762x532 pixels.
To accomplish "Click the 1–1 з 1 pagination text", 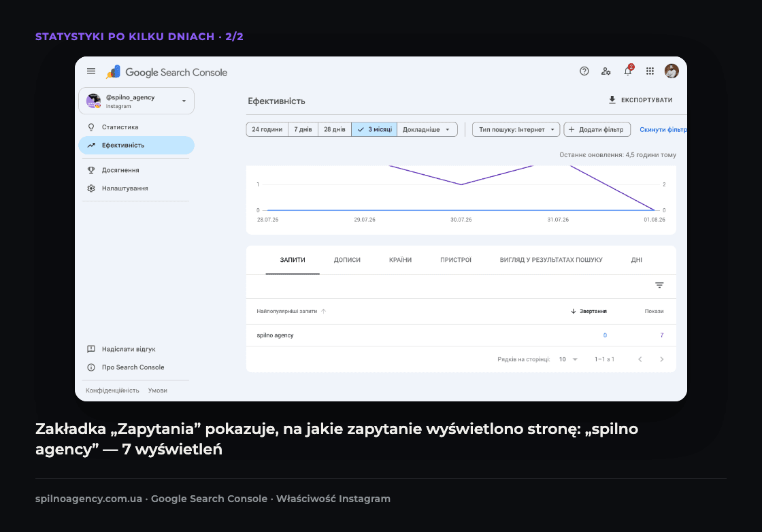I will pos(605,359).
